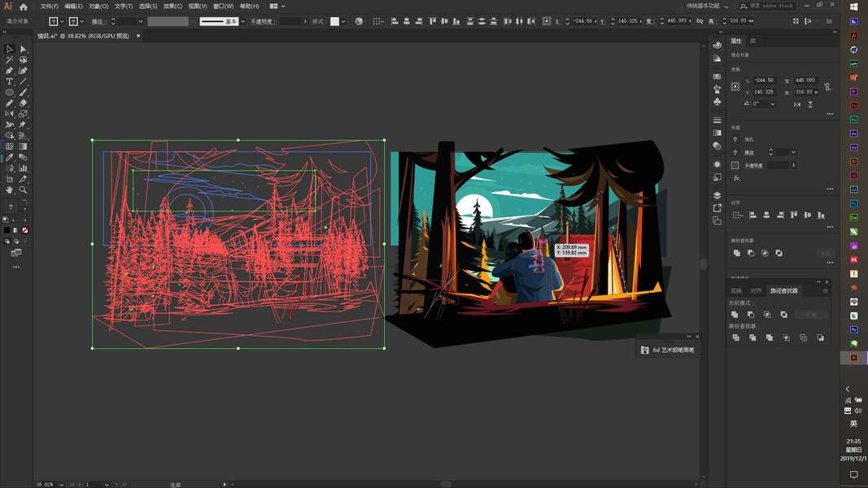Select the Line Segment tool
Screen dimensions: 868x488
pos(23,81)
